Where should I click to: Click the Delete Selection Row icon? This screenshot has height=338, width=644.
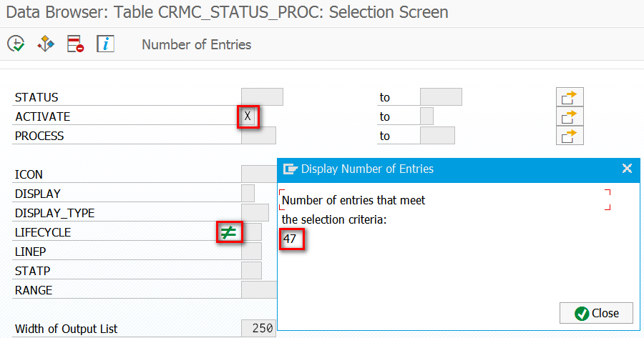pyautogui.click(x=76, y=44)
